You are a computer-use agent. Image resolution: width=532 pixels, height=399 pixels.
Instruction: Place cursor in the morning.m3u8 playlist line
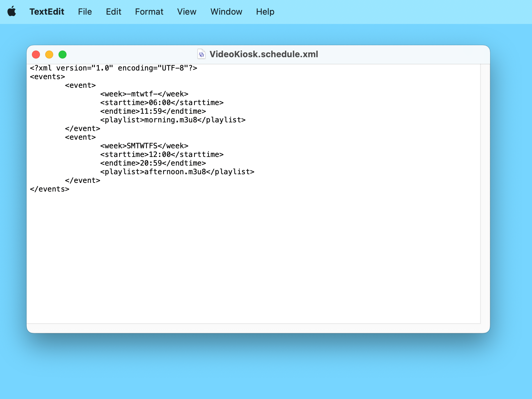pyautogui.click(x=173, y=120)
